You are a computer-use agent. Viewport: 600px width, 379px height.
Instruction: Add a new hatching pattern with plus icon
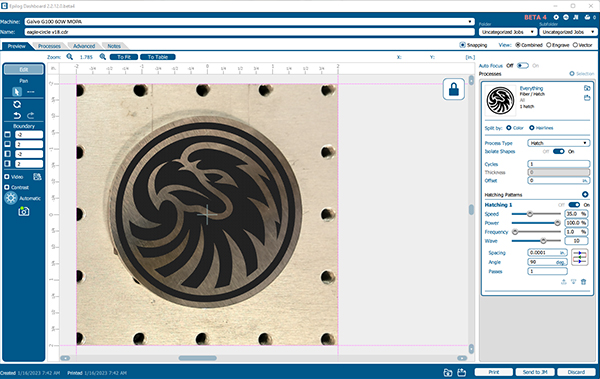click(x=585, y=194)
